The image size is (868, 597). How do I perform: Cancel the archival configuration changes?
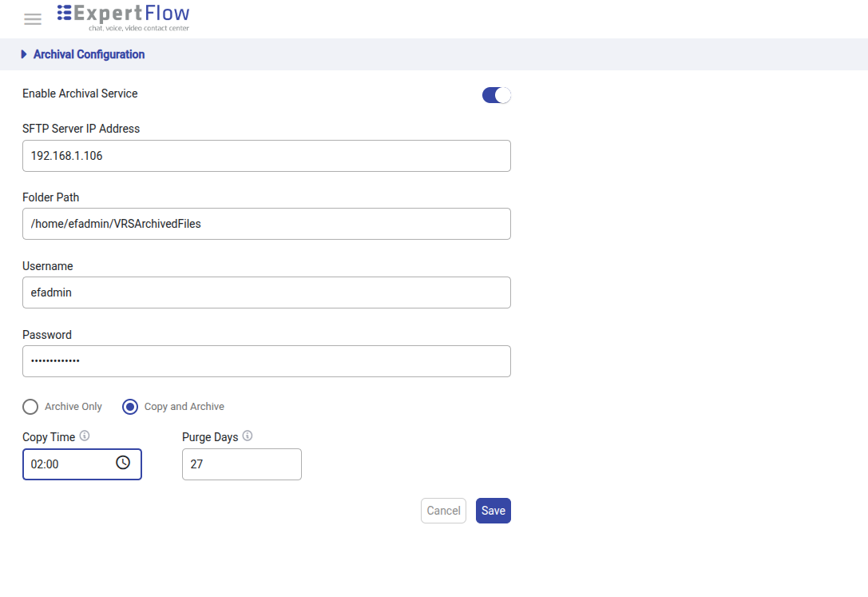(443, 511)
